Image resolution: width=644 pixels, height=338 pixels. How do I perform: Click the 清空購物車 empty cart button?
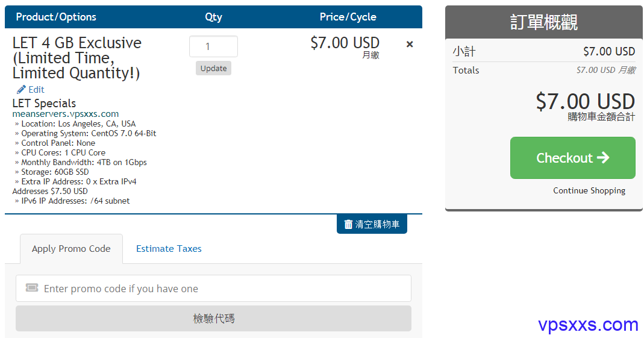click(372, 224)
